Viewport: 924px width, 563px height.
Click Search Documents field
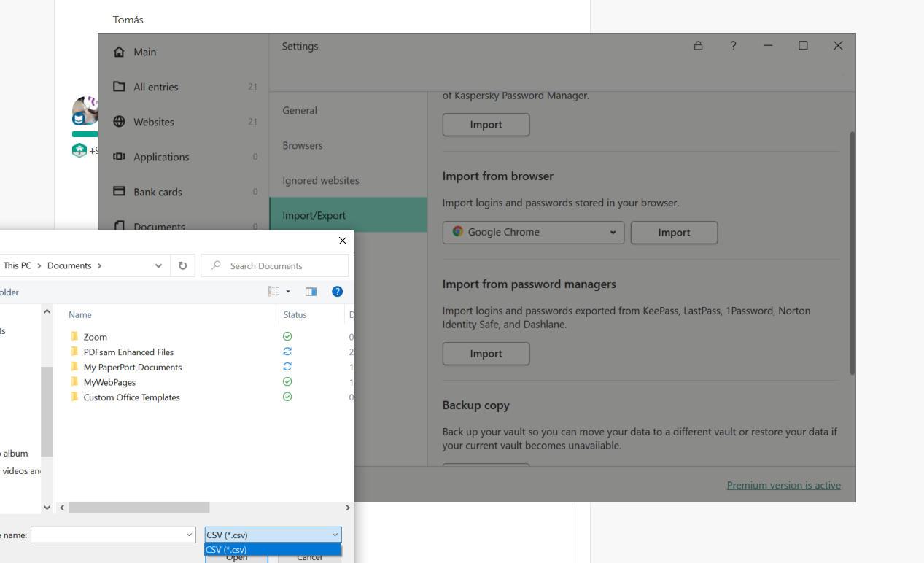click(275, 266)
